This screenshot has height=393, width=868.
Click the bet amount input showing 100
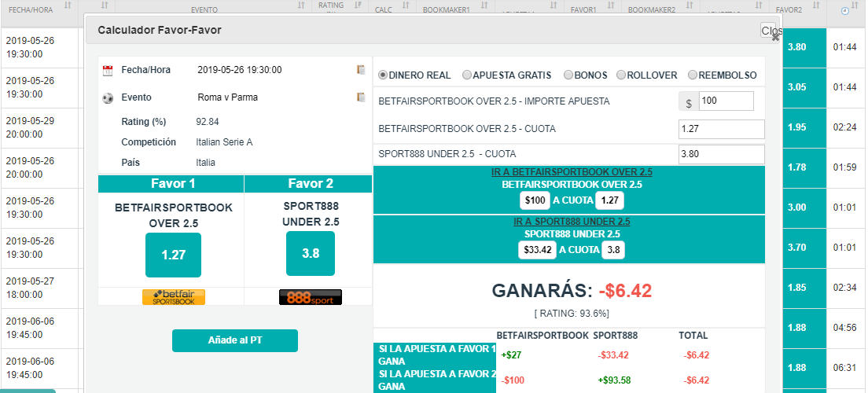[726, 101]
